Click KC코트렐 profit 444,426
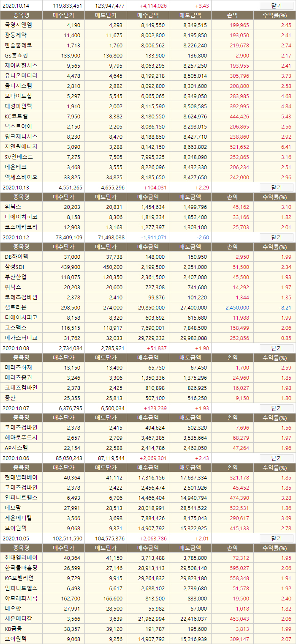The image size is (296, 644). (239, 117)
